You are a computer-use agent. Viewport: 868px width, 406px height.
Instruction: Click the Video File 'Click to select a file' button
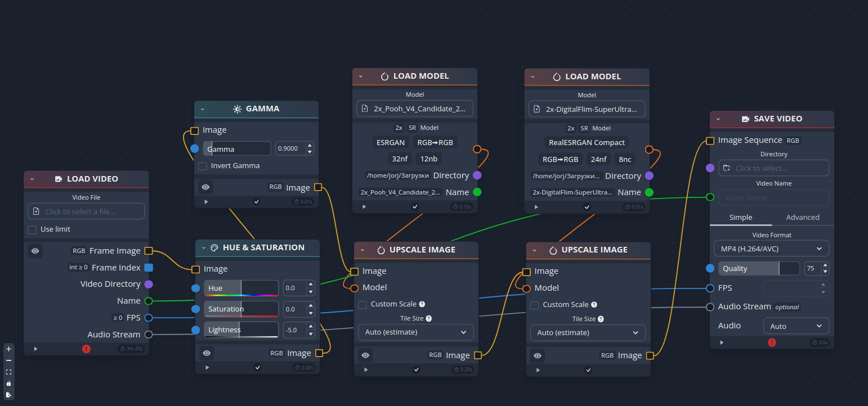point(86,211)
